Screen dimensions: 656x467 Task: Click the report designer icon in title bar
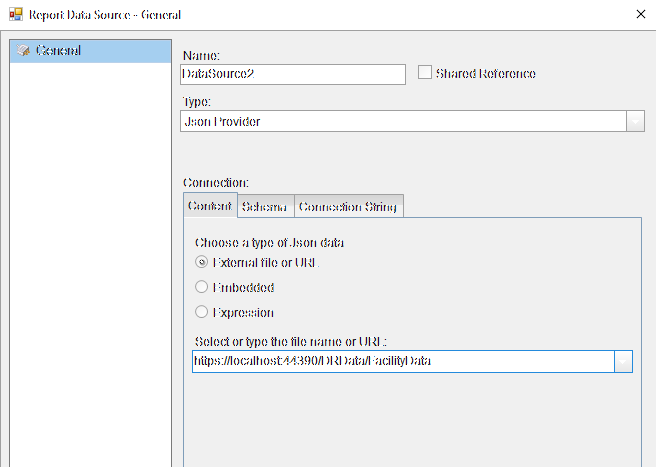pos(16,14)
